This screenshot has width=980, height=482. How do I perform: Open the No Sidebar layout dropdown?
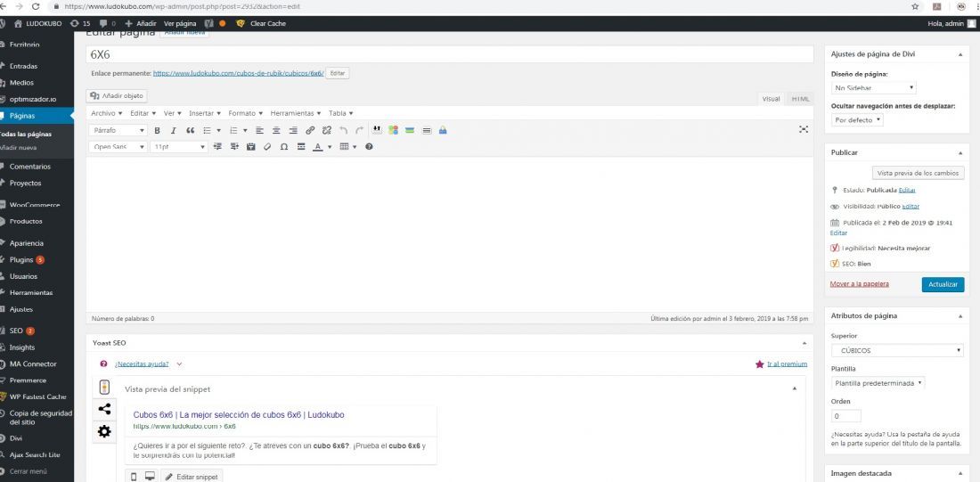pos(874,88)
